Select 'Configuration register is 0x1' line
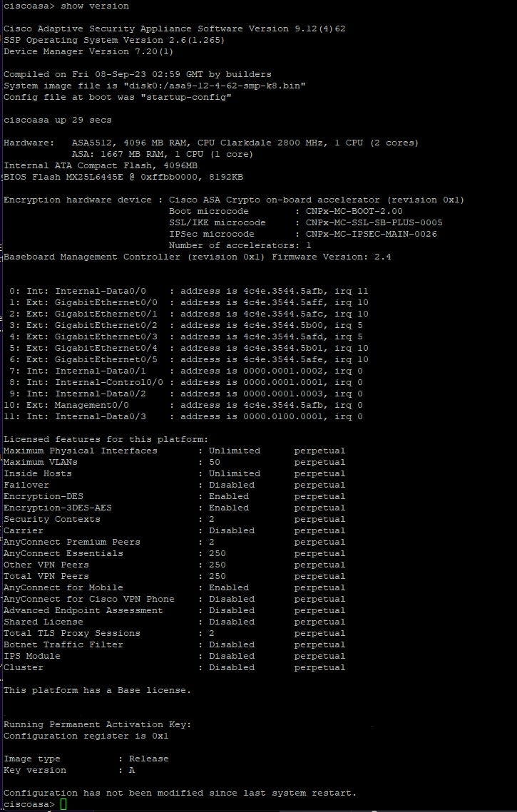Image resolution: width=517 pixels, height=812 pixels. point(86,735)
